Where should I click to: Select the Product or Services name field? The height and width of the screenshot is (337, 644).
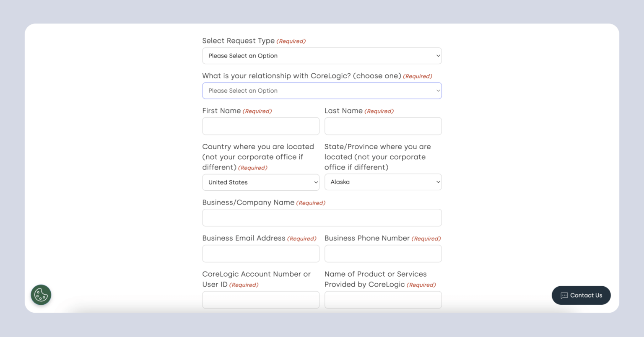[x=383, y=300]
